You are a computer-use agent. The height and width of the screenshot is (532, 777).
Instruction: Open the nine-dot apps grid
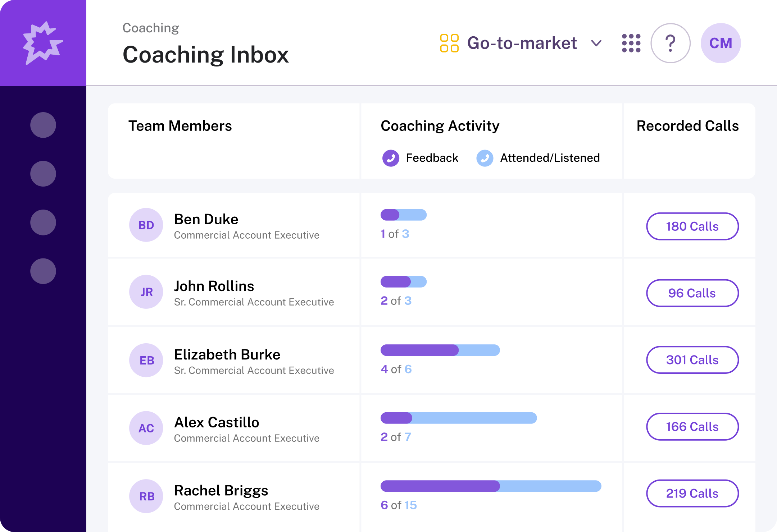631,43
